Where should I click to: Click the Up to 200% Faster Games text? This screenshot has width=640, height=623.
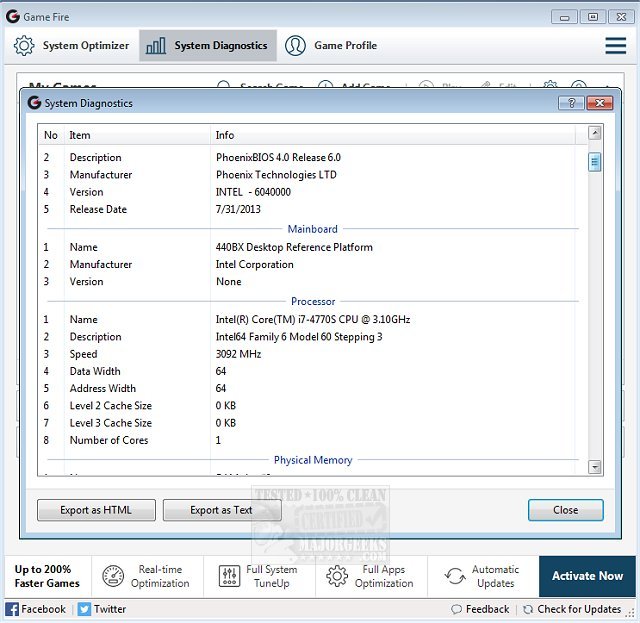(x=47, y=576)
